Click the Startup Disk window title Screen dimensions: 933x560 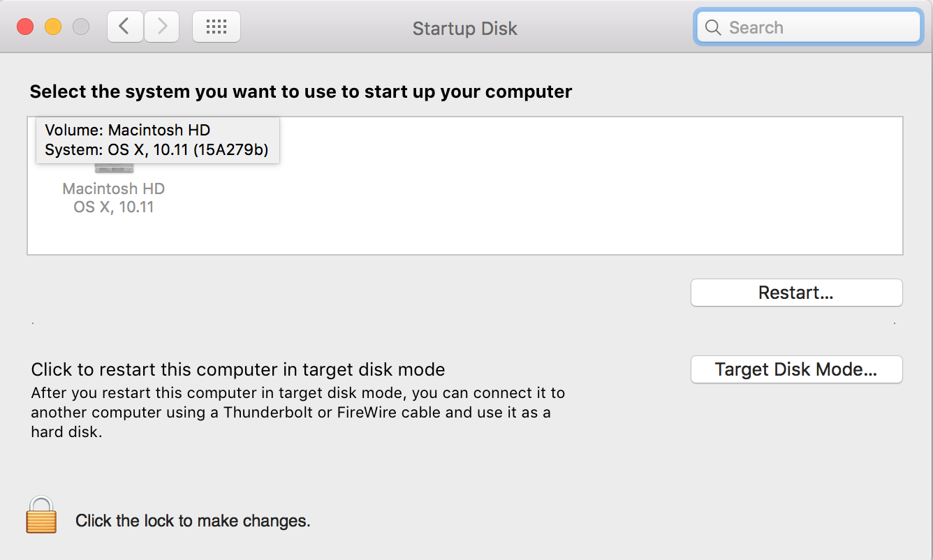click(x=464, y=29)
